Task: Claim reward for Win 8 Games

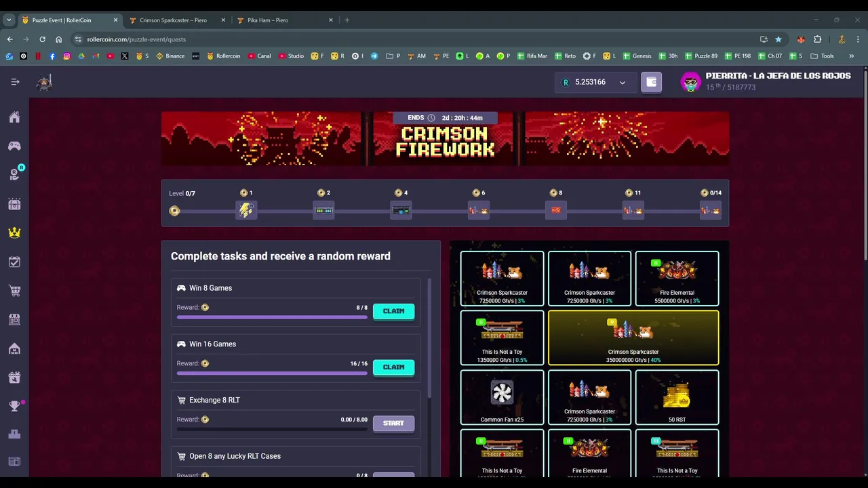Action: [x=393, y=311]
